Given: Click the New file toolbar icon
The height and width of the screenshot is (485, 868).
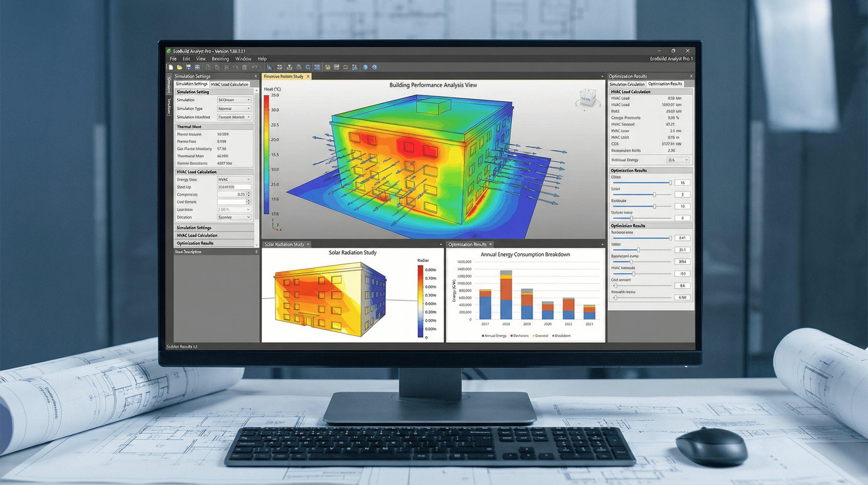Looking at the screenshot, I should 171,67.
